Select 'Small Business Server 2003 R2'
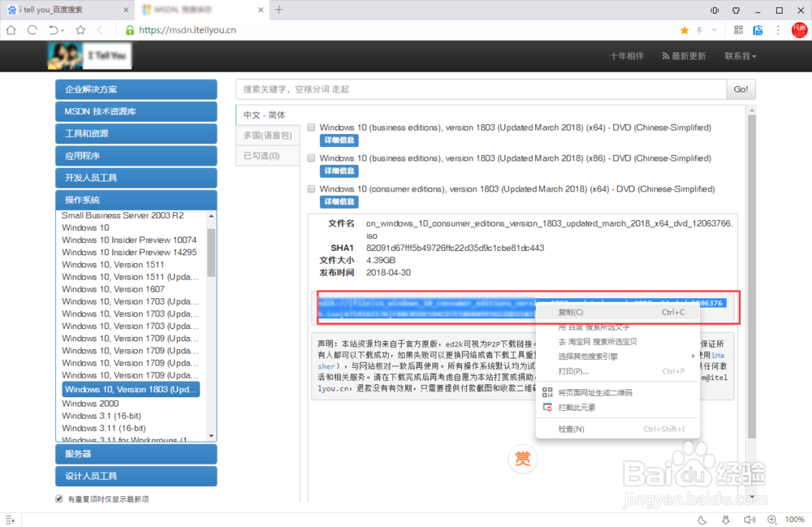Screen dimensions: 812x527 [123, 215]
